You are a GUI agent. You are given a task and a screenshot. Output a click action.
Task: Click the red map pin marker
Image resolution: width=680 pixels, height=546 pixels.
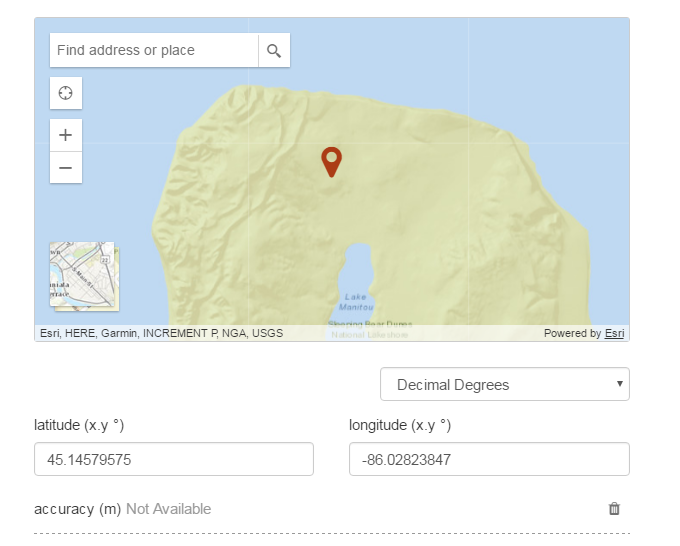tap(332, 162)
